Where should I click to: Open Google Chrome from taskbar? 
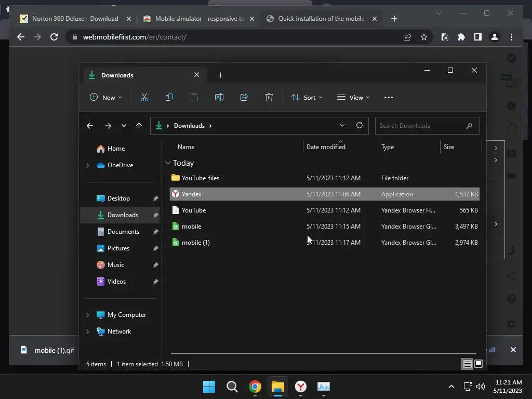[x=255, y=387]
